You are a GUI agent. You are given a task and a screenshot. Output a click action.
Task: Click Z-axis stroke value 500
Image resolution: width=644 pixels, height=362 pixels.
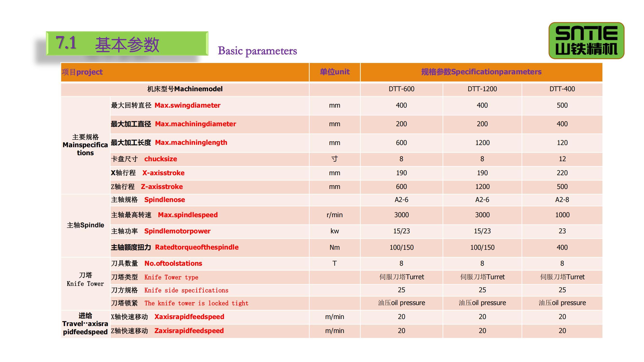coord(562,187)
